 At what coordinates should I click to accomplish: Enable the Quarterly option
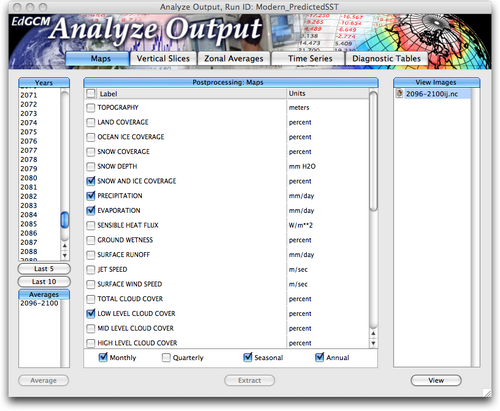pyautogui.click(x=166, y=358)
